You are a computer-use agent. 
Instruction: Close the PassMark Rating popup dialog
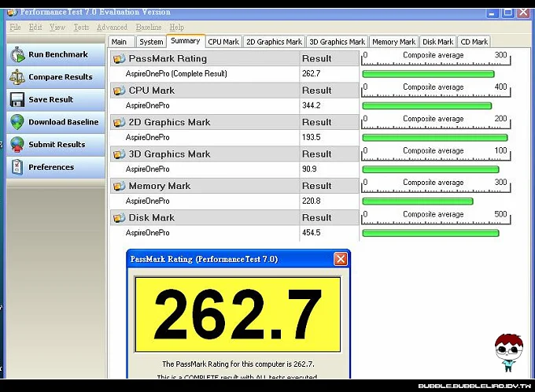click(340, 259)
